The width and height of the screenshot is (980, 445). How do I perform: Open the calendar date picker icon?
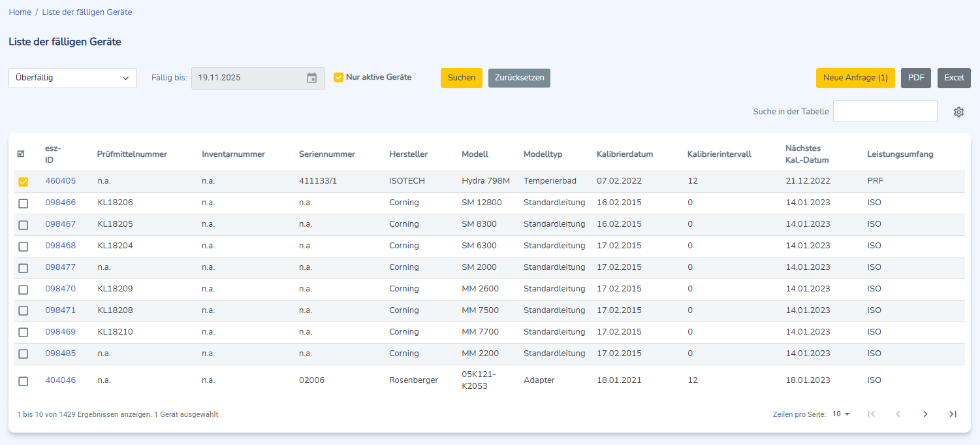point(311,78)
